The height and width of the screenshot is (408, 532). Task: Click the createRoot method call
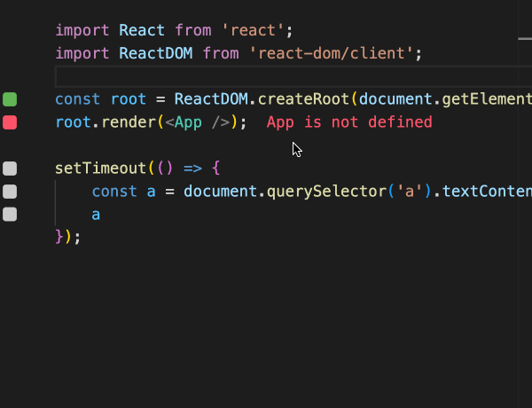point(303,99)
